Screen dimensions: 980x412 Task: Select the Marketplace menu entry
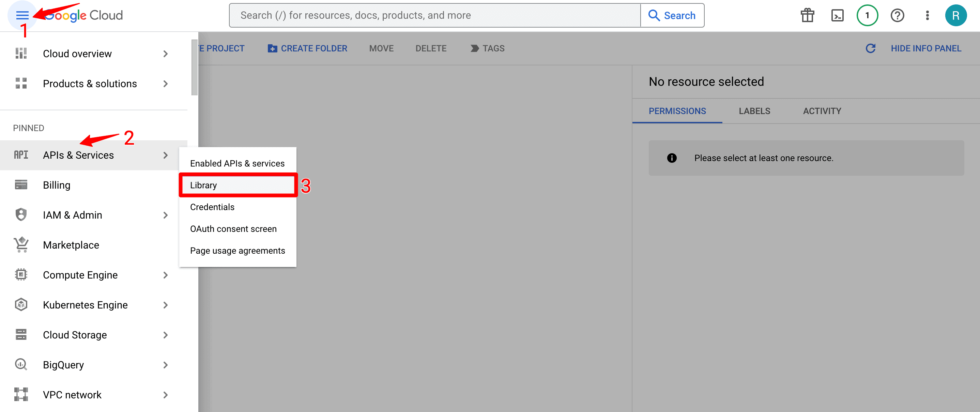point(94,245)
